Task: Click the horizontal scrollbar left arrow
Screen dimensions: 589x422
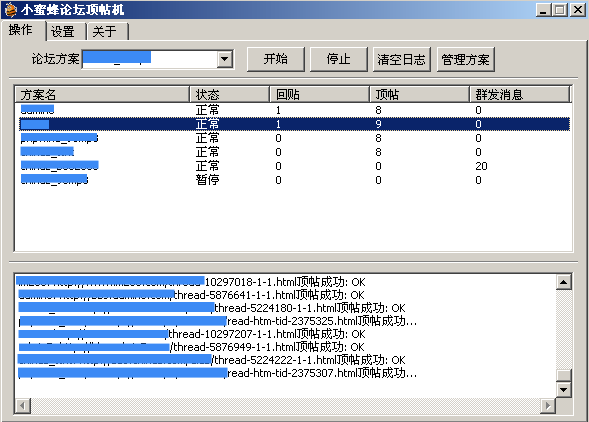Action: pos(23,406)
